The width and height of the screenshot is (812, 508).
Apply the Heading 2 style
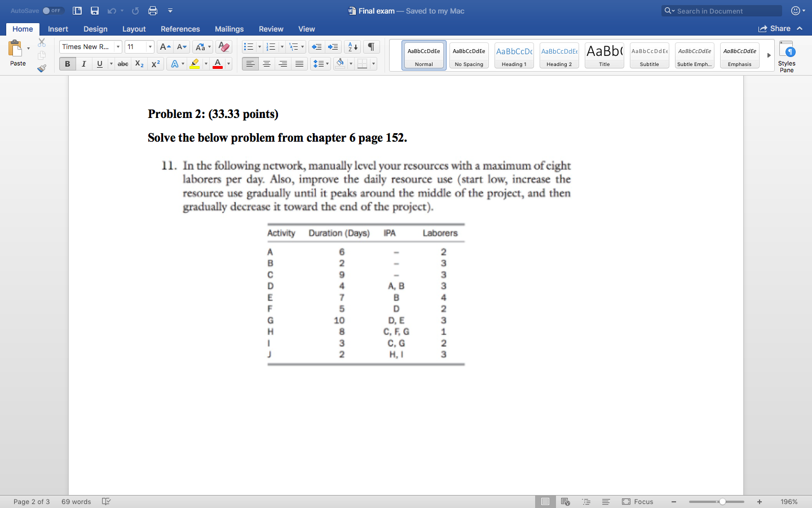pos(559,55)
